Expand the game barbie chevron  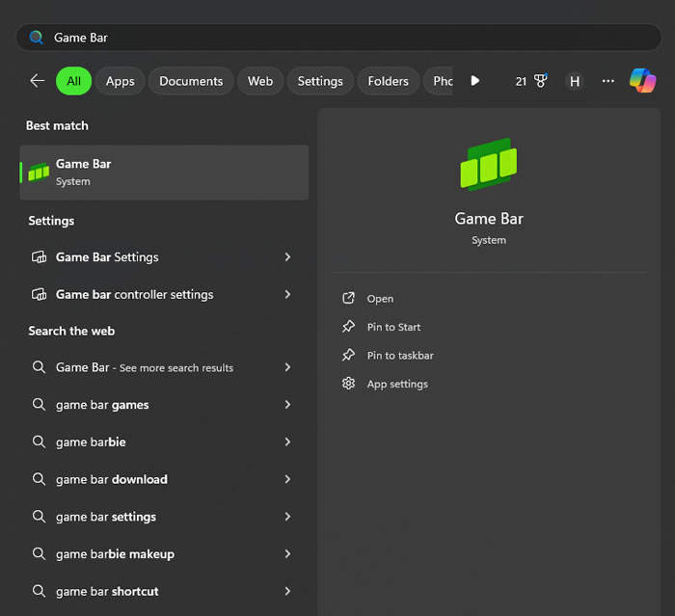(287, 442)
